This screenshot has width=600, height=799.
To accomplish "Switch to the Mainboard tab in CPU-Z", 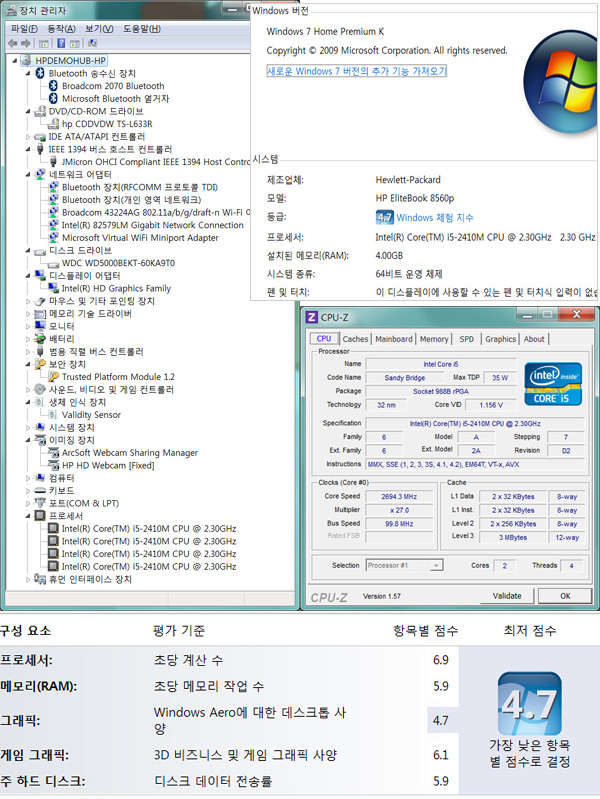I will (x=394, y=339).
